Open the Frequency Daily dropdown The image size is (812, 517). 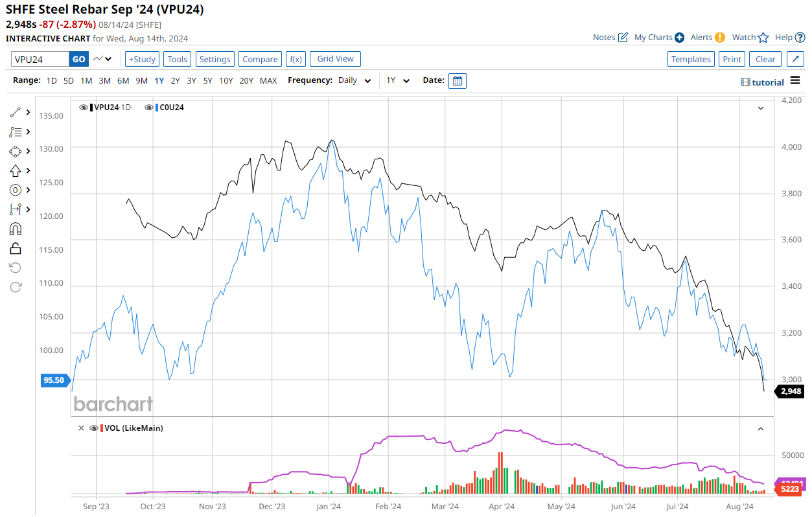[355, 81]
